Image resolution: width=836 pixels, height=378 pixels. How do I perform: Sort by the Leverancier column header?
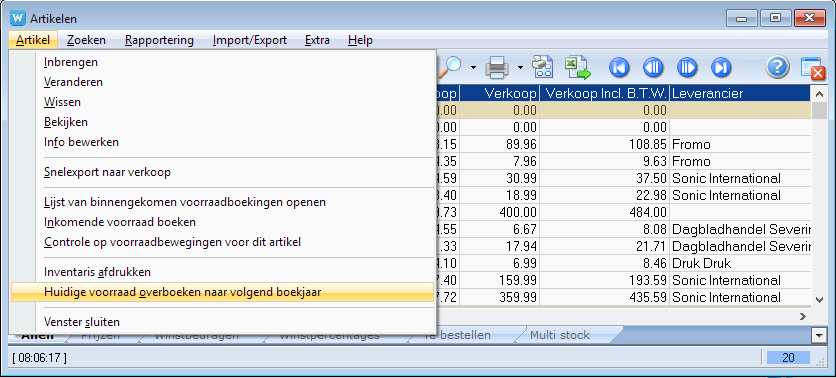pyautogui.click(x=741, y=94)
